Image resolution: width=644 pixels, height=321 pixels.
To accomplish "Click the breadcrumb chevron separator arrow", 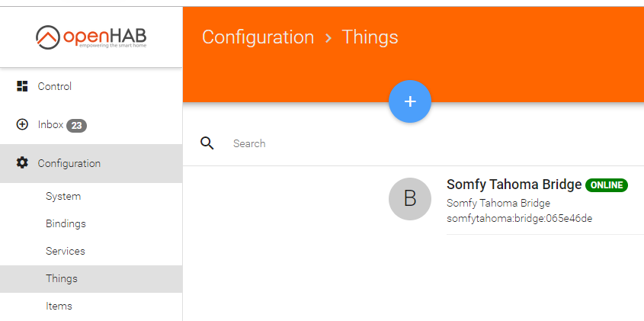I will pyautogui.click(x=328, y=38).
